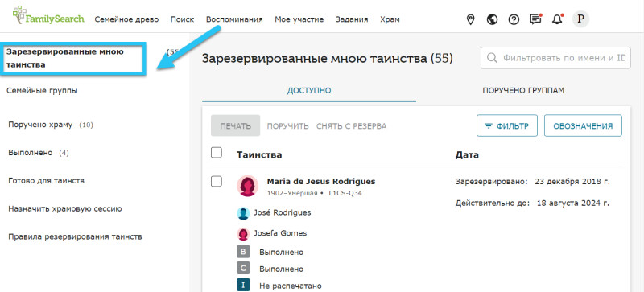Open the ОБОЗНАЧЕНИЯ legend button
Viewport: 644px width, 292px height.
click(x=583, y=125)
